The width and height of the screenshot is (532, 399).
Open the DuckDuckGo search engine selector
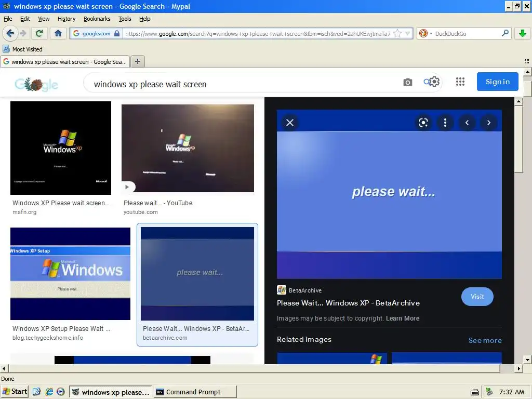(x=425, y=33)
